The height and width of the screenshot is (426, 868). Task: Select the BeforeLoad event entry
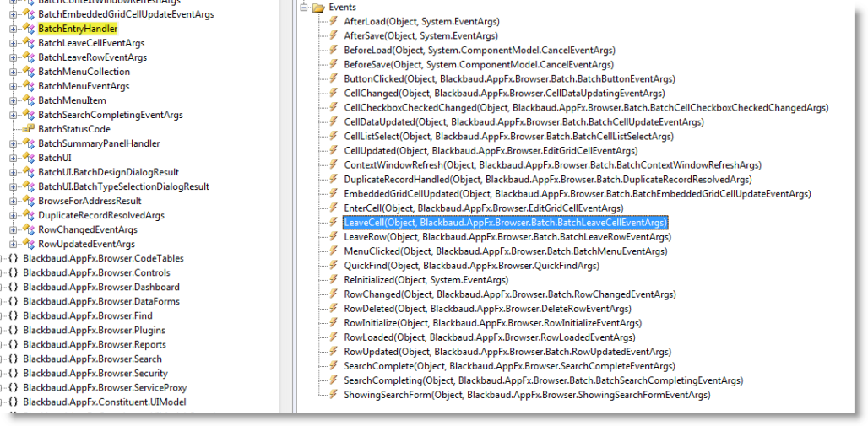tap(480, 51)
